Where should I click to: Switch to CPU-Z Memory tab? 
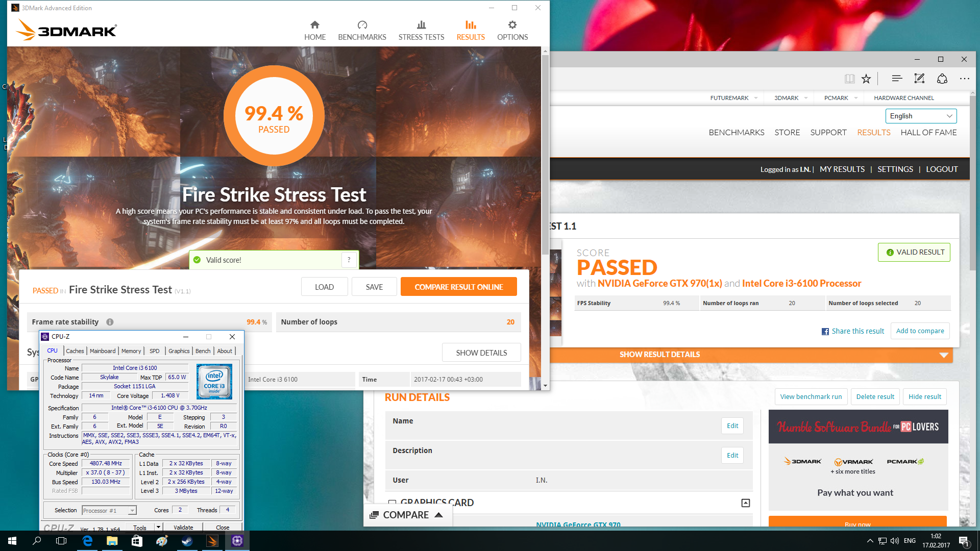click(131, 351)
